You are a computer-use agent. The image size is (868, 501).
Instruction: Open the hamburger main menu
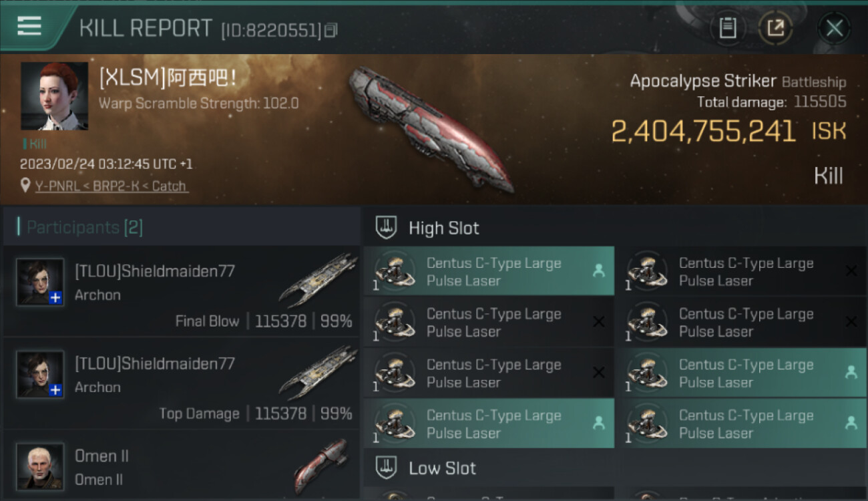[x=29, y=26]
